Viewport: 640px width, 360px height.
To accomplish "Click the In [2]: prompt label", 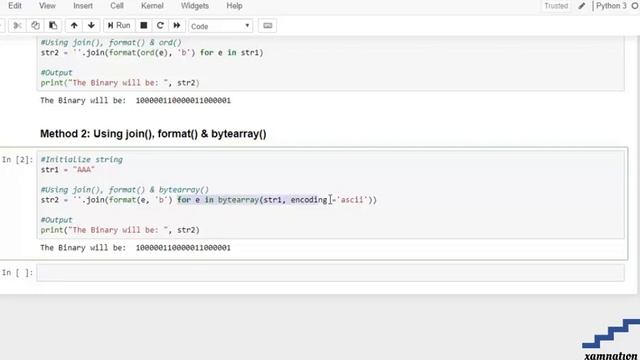I will click(x=17, y=160).
